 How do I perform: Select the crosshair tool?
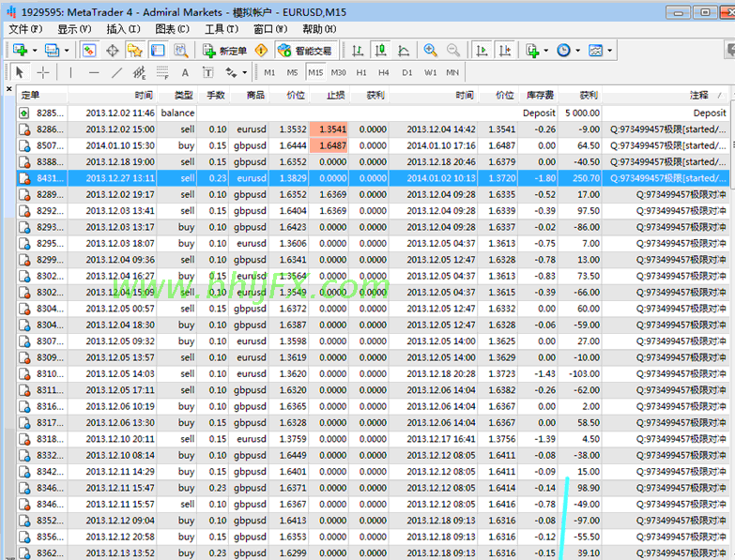(x=43, y=72)
